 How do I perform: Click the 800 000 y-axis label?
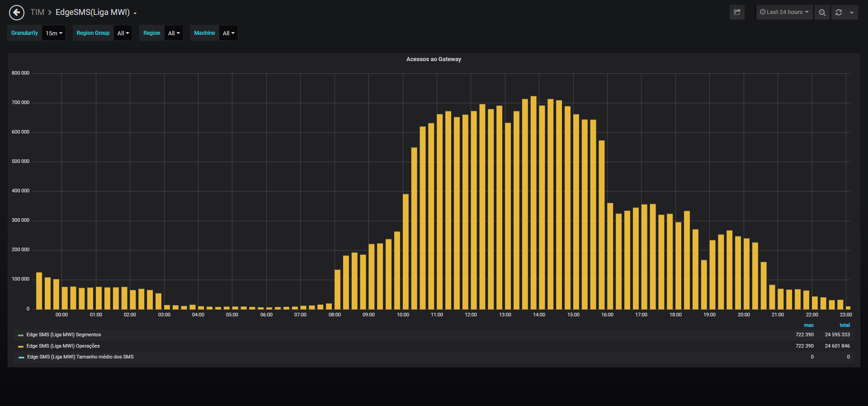coord(20,73)
